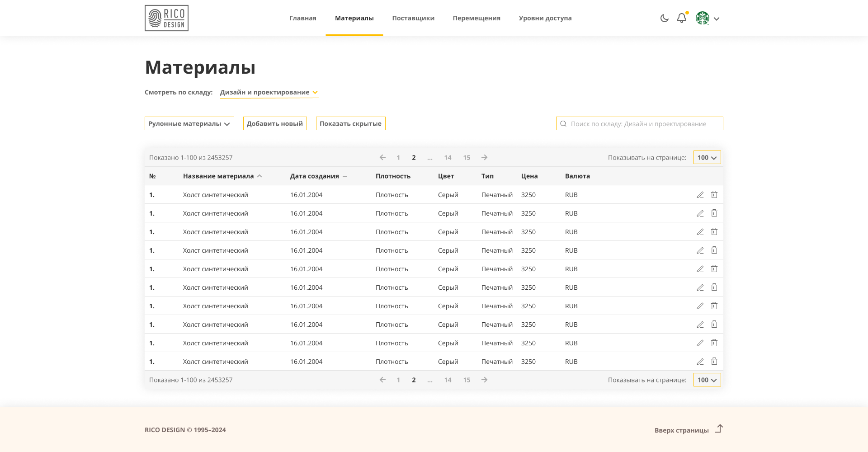Click the user avatar image
Image resolution: width=868 pixels, height=452 pixels.
(x=703, y=18)
